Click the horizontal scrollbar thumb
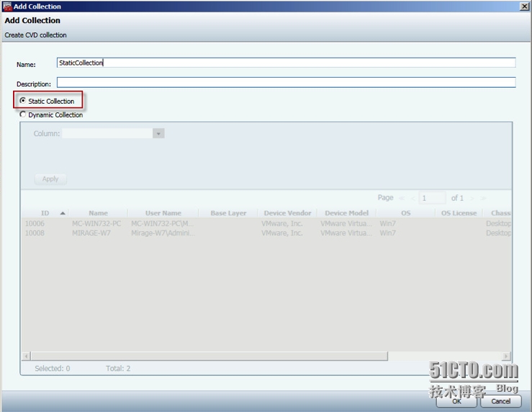 pos(209,356)
